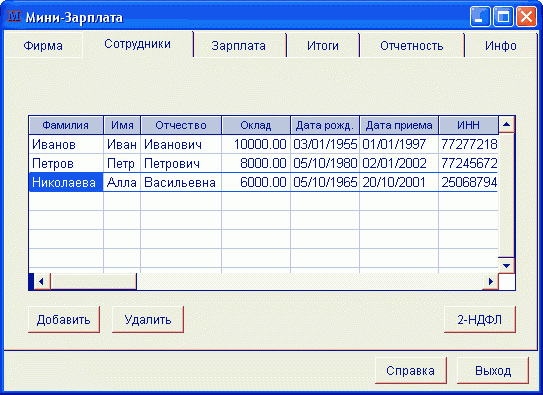
Task: Click the Фамилия column header
Action: point(66,125)
